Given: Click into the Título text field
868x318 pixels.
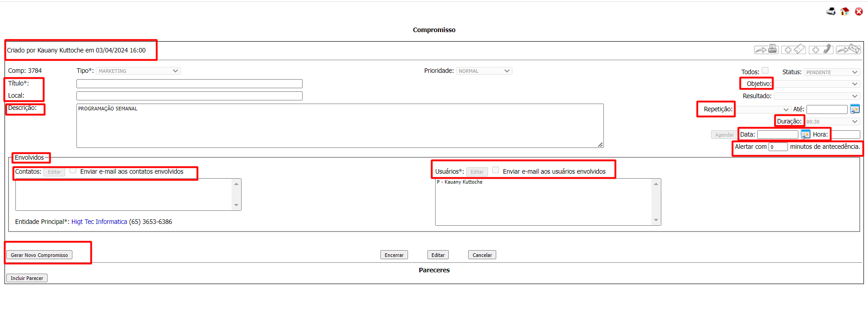Looking at the screenshot, I should pos(189,84).
